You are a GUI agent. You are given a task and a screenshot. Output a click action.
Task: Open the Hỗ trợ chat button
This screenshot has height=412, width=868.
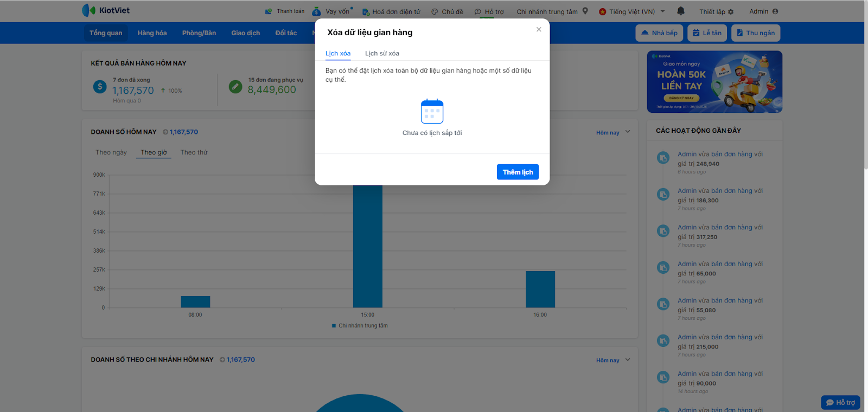pos(840,402)
